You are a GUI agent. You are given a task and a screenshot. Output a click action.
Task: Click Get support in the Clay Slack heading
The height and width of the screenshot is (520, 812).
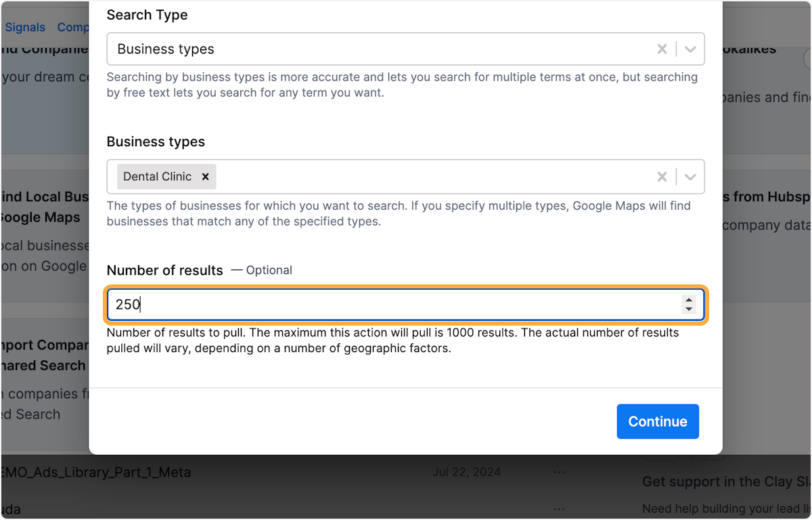click(727, 482)
